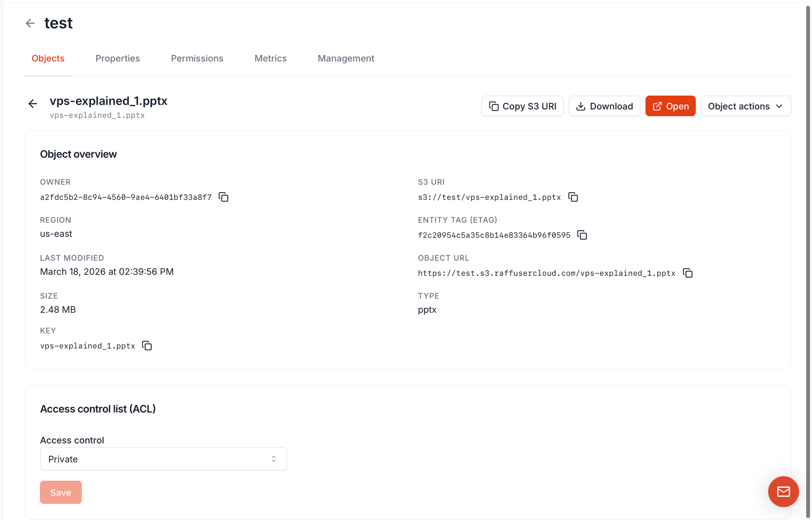Switch to the Objects tab
Screen dimensions: 812x520
click(x=48, y=58)
